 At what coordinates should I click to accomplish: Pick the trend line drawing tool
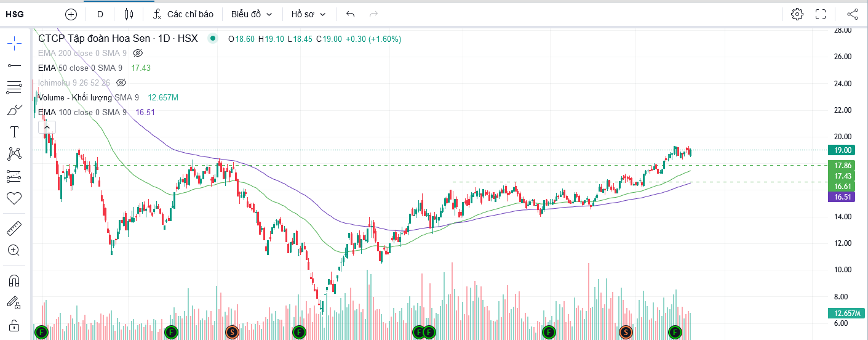(14, 65)
